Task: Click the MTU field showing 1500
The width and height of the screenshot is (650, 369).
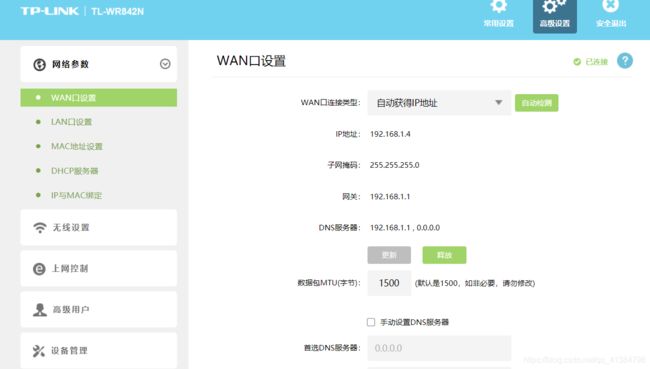Action: tap(389, 283)
